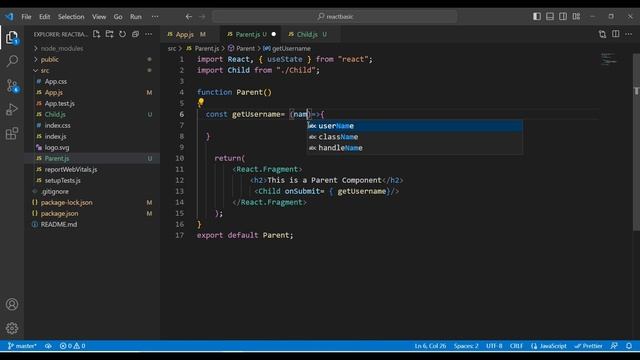Expand the public folder
640x360 pixels.
pos(92,59)
